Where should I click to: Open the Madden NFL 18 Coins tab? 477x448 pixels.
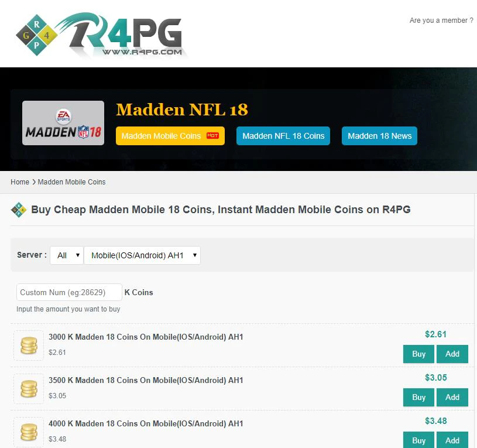[283, 136]
